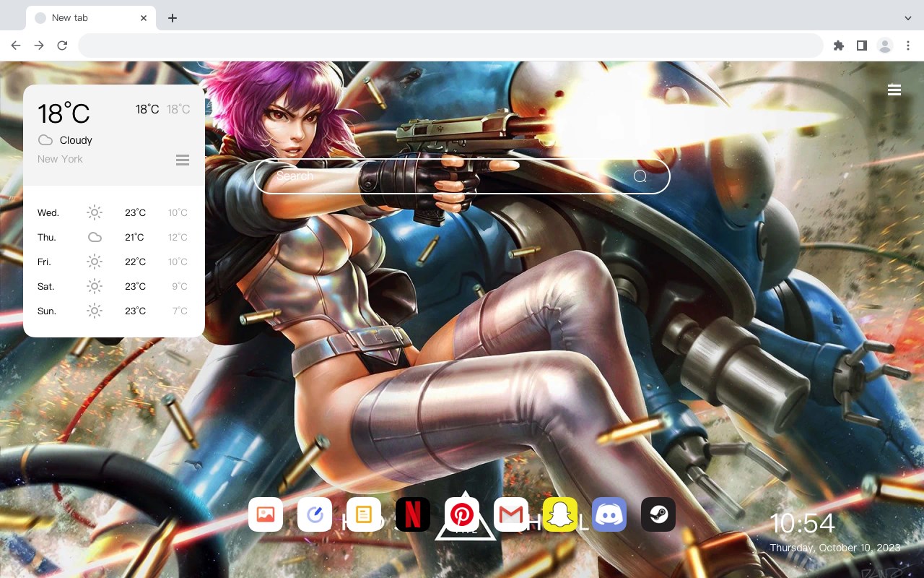Open the blue to-do checkmark icon
Screen dimensions: 924x578
tap(315, 514)
